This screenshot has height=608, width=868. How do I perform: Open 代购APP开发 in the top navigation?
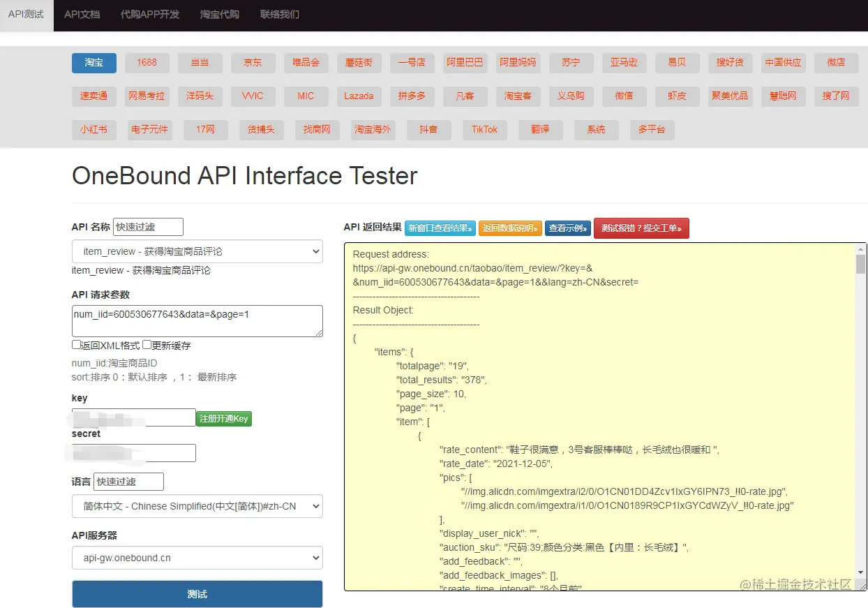(149, 15)
